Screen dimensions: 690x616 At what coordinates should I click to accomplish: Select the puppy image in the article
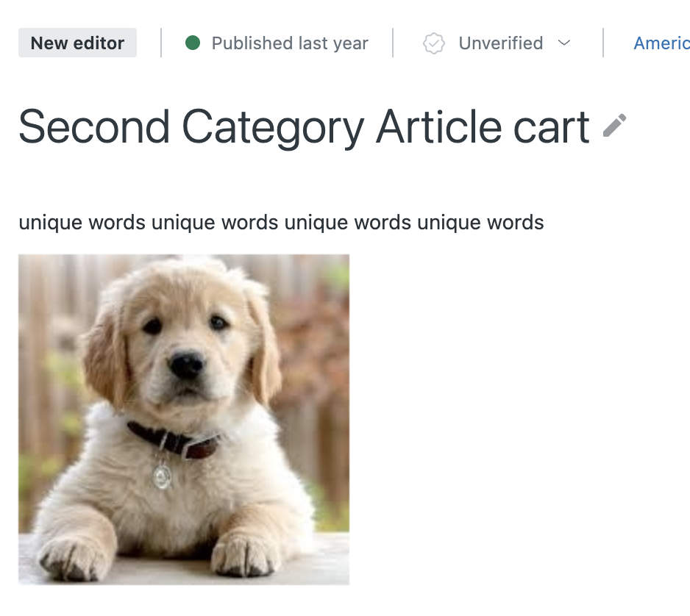(184, 419)
